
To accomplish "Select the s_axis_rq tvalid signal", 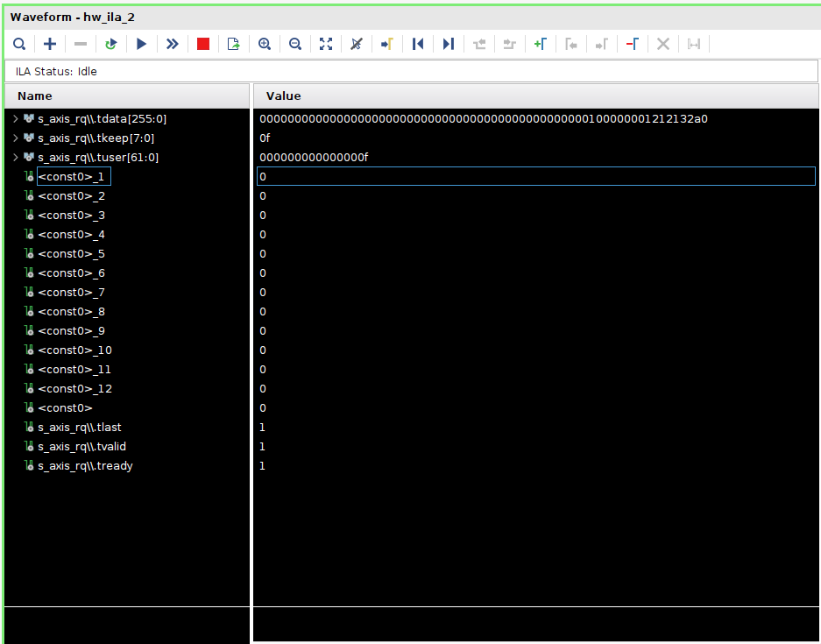I will (x=81, y=447).
